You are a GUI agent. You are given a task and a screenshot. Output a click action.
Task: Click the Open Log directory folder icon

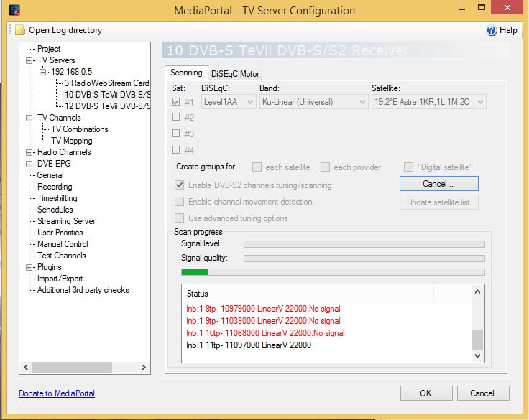[x=20, y=30]
